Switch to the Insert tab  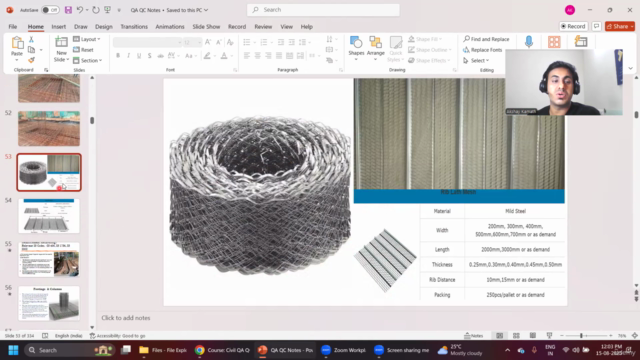[x=58, y=27]
